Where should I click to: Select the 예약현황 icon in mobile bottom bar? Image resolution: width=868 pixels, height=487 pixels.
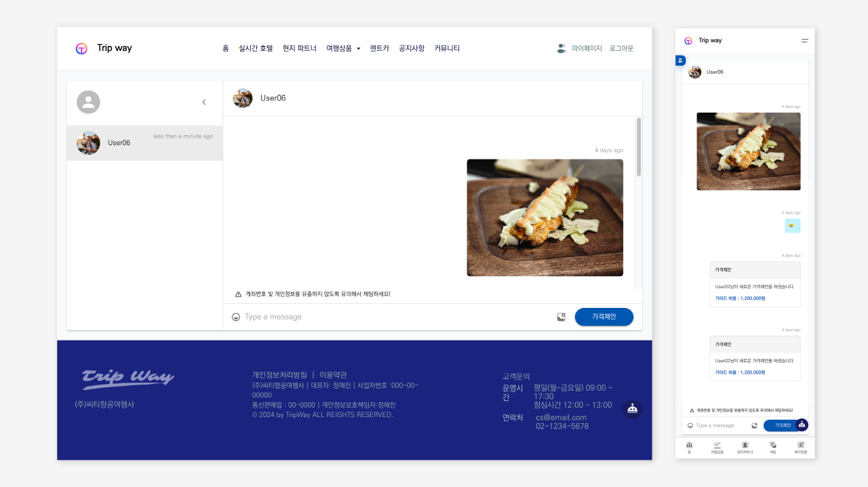pos(801,446)
